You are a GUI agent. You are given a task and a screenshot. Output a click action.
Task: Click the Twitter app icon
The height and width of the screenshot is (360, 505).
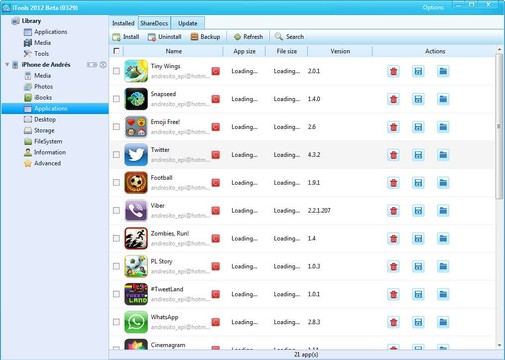pyautogui.click(x=136, y=155)
